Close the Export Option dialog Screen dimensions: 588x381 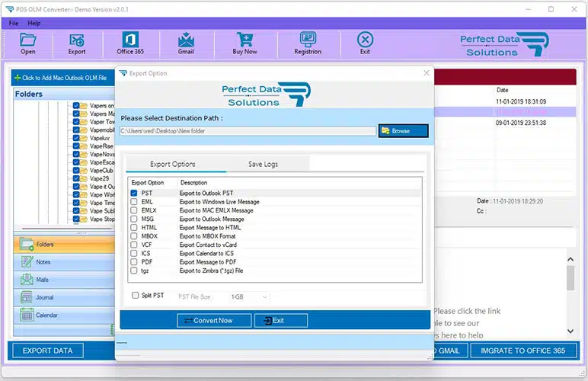[427, 72]
